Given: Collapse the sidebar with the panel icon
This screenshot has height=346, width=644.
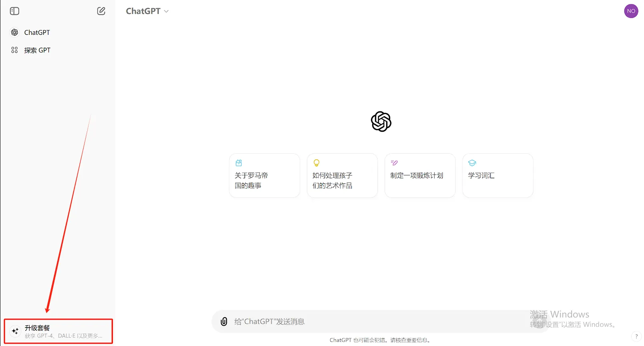Looking at the screenshot, I should 14,11.
